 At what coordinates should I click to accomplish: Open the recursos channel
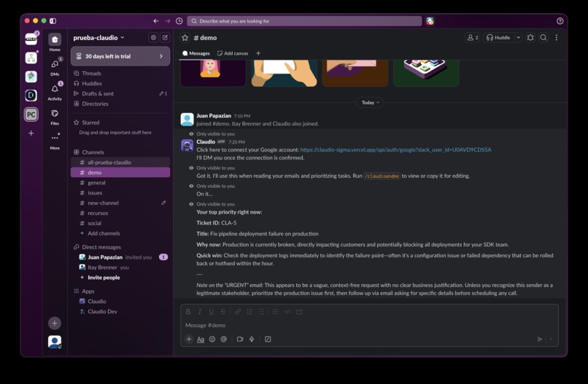120,213
